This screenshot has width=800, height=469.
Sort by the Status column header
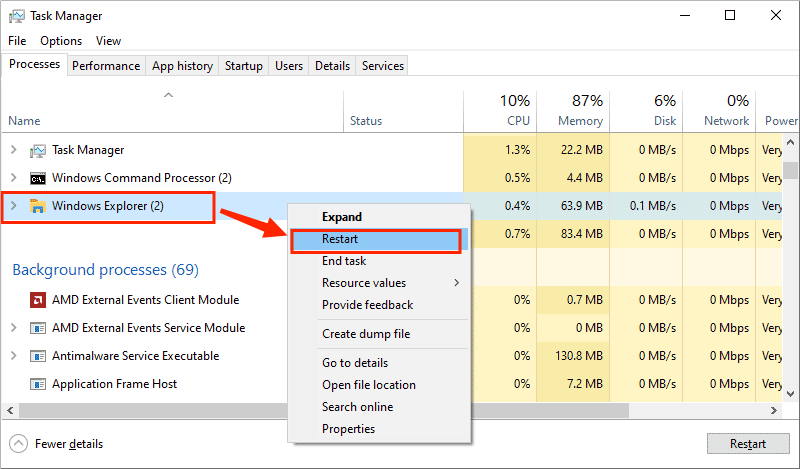pos(366,121)
